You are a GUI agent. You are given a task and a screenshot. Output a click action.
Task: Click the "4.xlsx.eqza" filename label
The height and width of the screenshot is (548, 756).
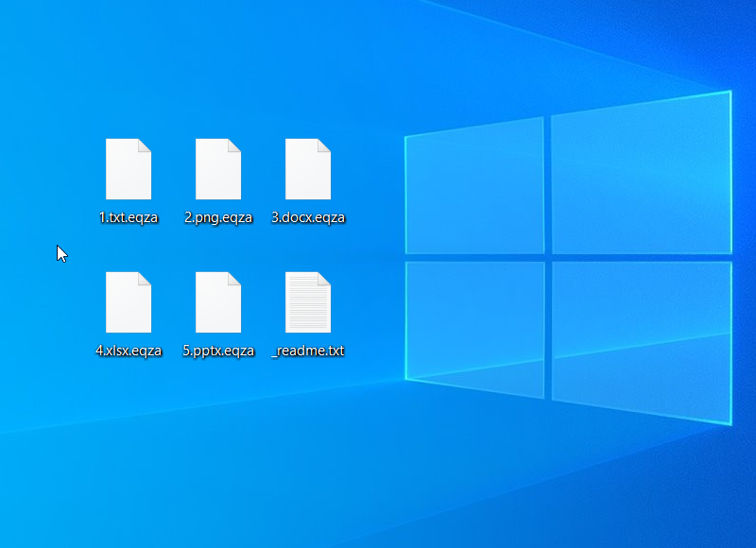pos(129,351)
